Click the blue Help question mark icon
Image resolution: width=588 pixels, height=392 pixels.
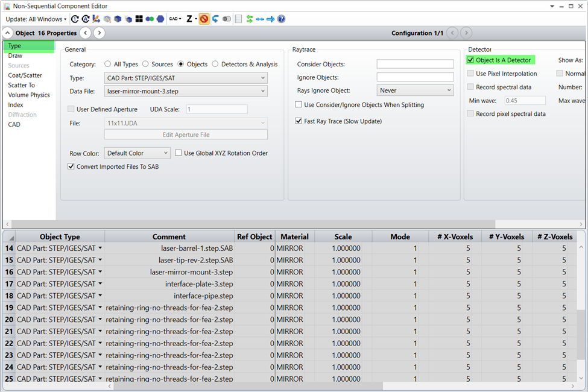coord(281,19)
